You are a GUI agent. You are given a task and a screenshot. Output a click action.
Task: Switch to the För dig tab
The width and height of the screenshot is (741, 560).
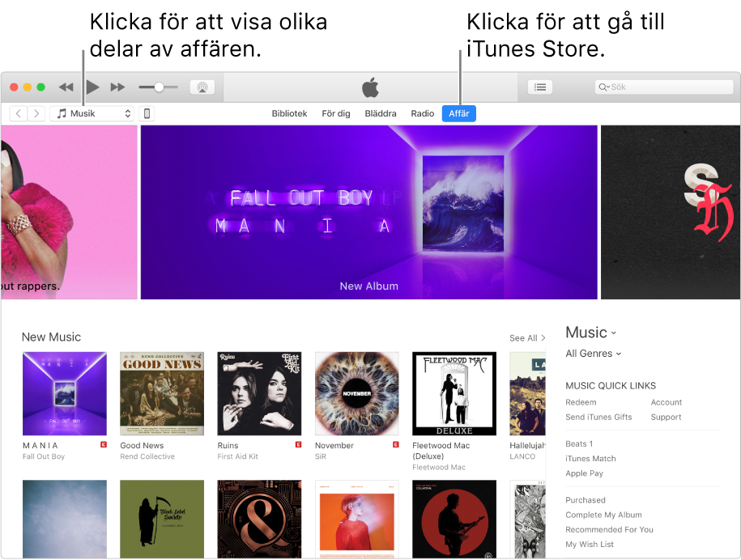tap(336, 113)
